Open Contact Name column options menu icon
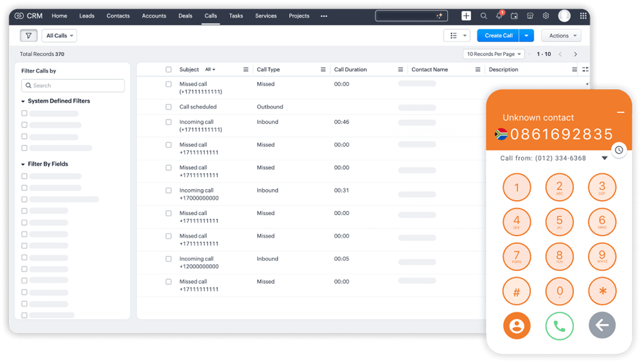The width and height of the screenshot is (642, 364). point(478,70)
